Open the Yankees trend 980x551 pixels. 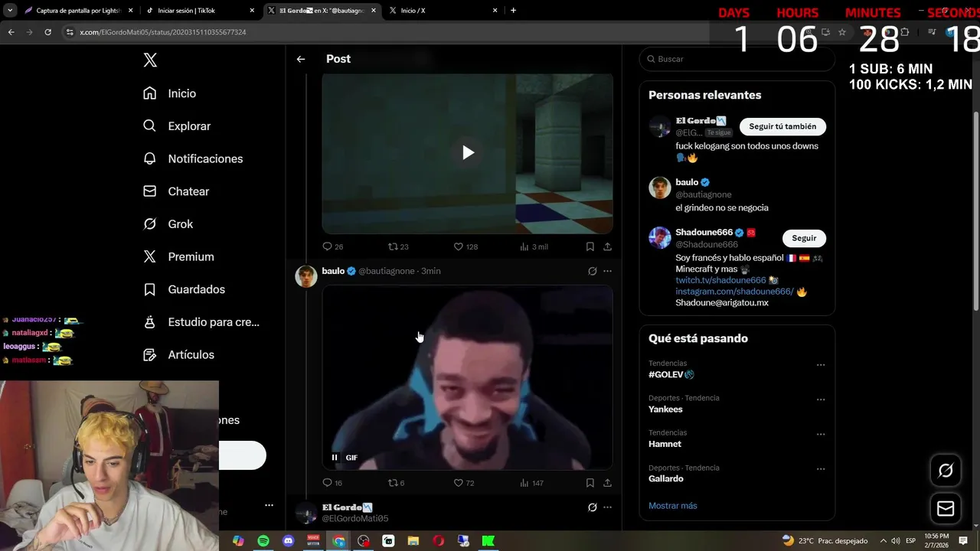pyautogui.click(x=665, y=409)
